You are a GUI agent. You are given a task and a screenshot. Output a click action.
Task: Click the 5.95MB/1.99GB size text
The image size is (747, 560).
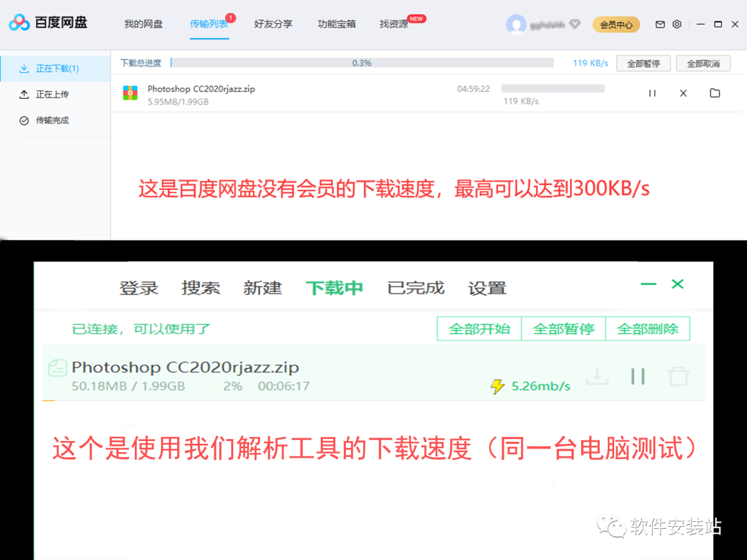(x=178, y=102)
